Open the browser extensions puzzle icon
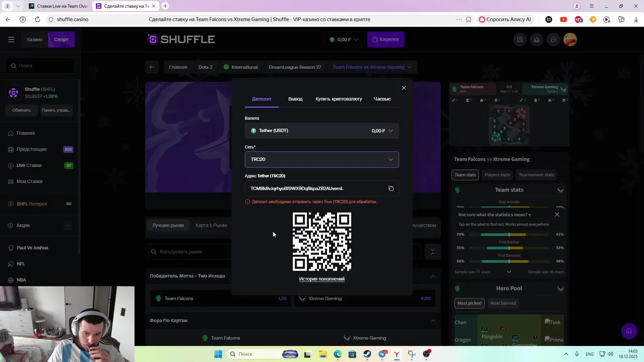 pyautogui.click(x=621, y=20)
